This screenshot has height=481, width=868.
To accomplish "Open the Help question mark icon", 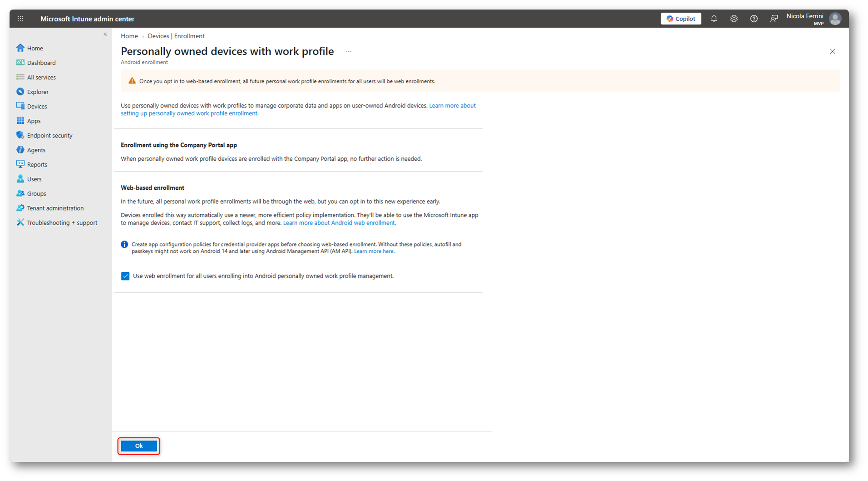I will (754, 19).
